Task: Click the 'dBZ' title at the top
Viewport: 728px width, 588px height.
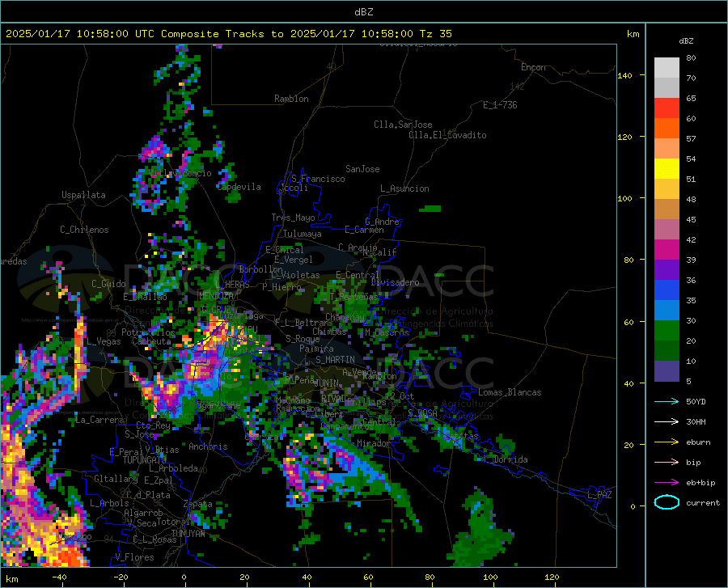Action: 363,12
